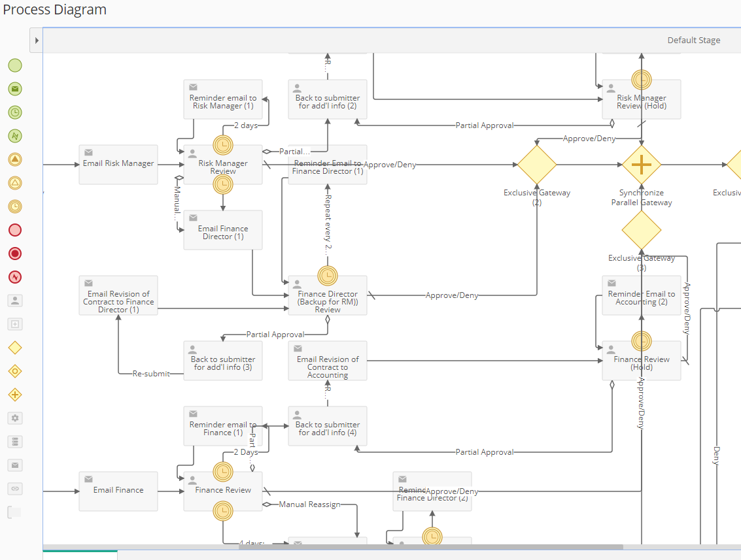The image size is (741, 560).
Task: Pick the user task palette icon
Action: click(x=15, y=301)
